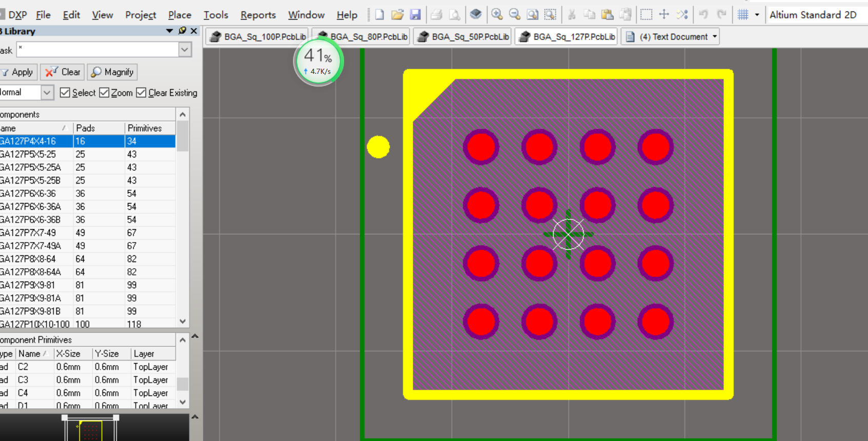Select the rectangular selection tool icon
868x441 pixels.
pos(646,14)
